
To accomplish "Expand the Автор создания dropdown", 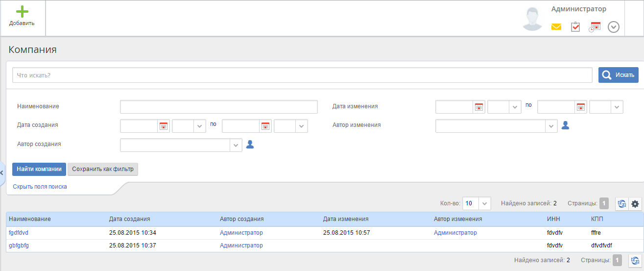I will click(236, 145).
